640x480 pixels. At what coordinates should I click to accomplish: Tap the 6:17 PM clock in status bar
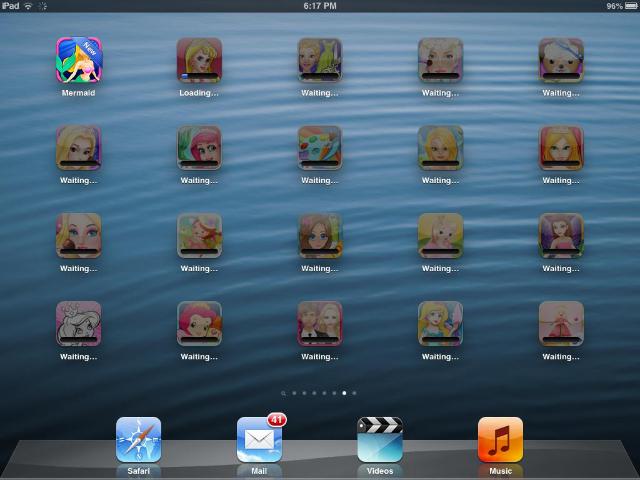(320, 6)
